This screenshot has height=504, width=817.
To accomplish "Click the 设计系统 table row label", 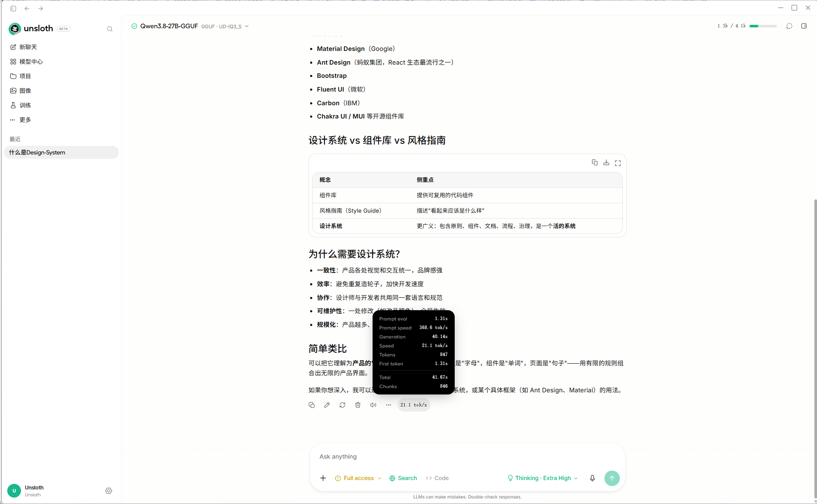I will click(331, 226).
